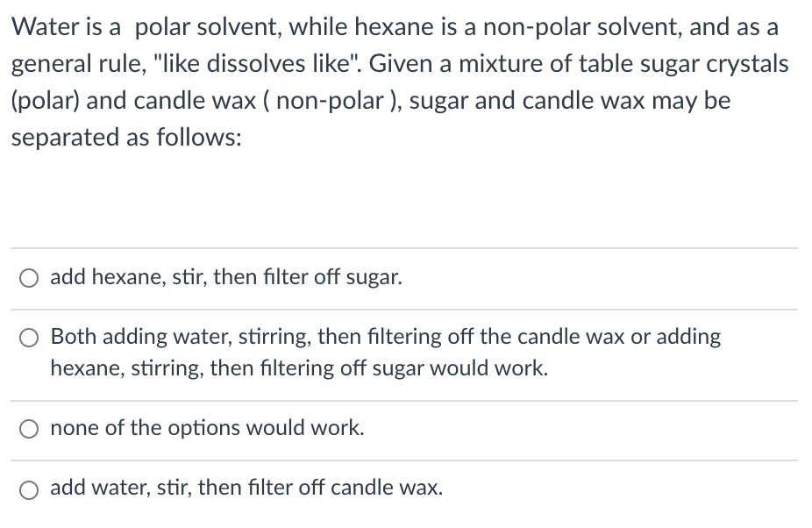Click the answer text about both solvents working
This screenshot has width=812, height=528.
[x=386, y=352]
